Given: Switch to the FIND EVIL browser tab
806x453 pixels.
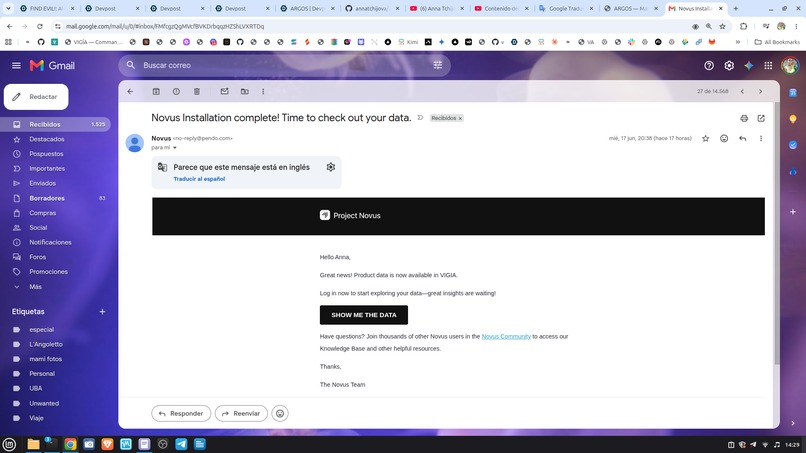Looking at the screenshot, I should click(x=46, y=8).
